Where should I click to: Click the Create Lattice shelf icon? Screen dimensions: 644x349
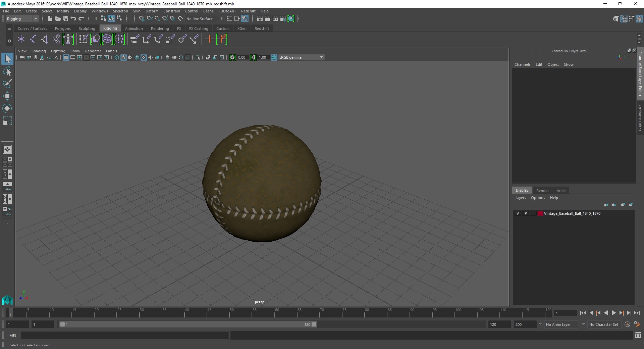click(107, 39)
